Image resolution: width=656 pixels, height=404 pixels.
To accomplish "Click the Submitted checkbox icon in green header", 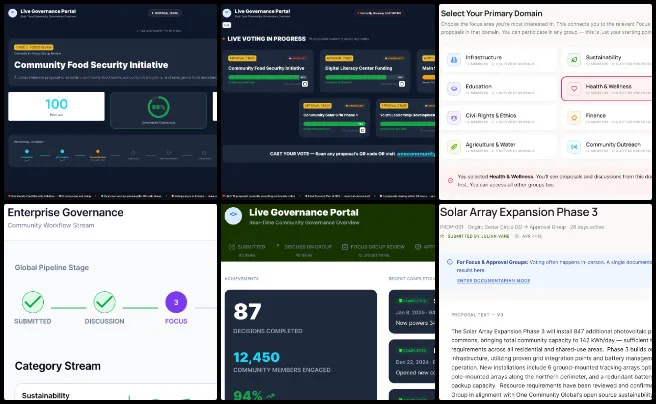I will tap(232, 247).
